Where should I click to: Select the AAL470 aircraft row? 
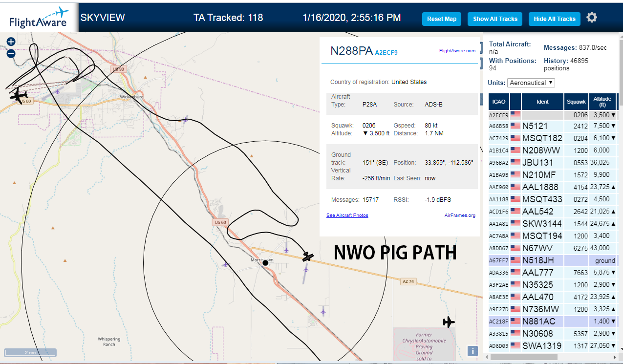pos(552,297)
